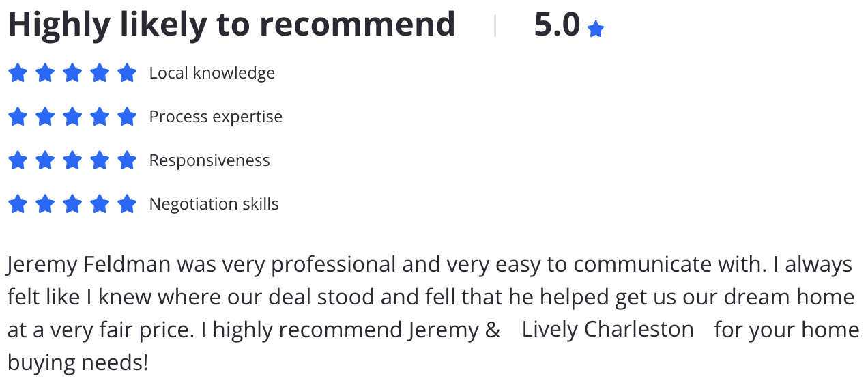The height and width of the screenshot is (383, 868).
Task: Open the Lively Charleston link
Action: [x=607, y=329]
